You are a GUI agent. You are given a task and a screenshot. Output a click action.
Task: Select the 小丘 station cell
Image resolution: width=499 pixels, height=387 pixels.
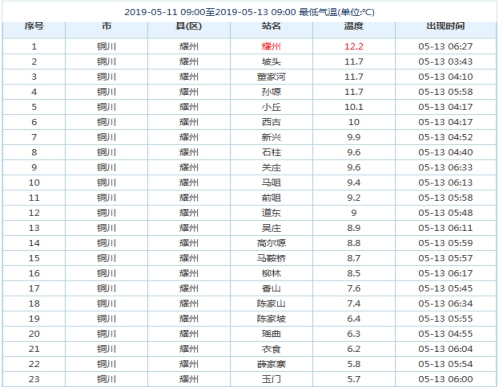271,107
